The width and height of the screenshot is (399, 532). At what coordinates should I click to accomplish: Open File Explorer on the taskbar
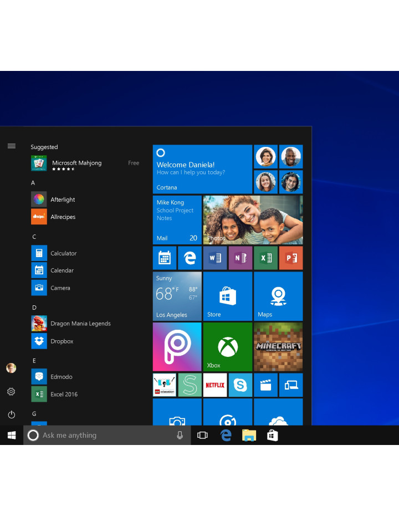point(249,435)
